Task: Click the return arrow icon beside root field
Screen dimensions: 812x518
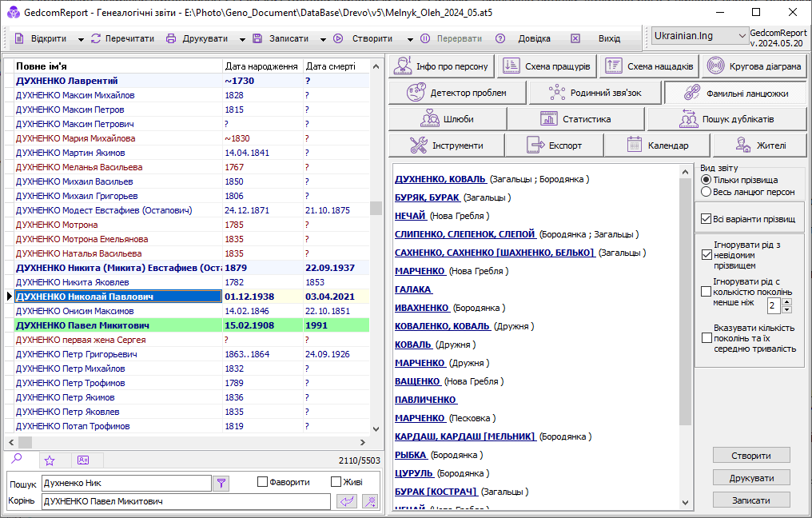Action: (x=347, y=501)
